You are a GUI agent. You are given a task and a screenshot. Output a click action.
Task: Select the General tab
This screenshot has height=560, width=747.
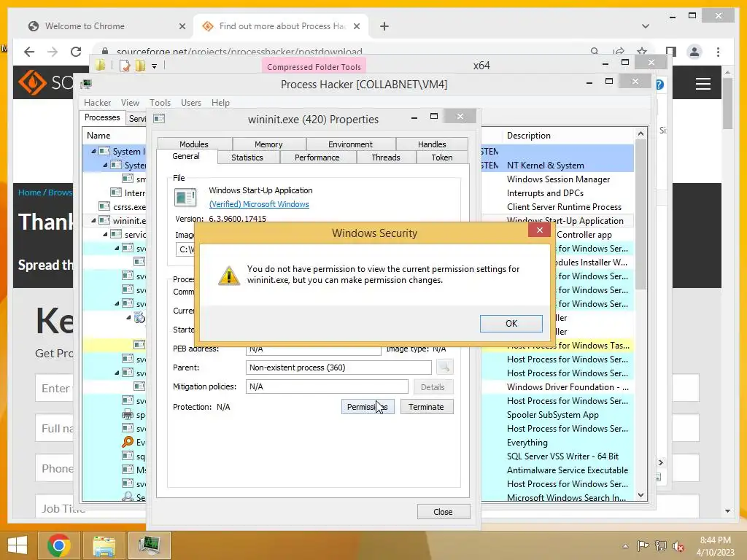tap(186, 156)
